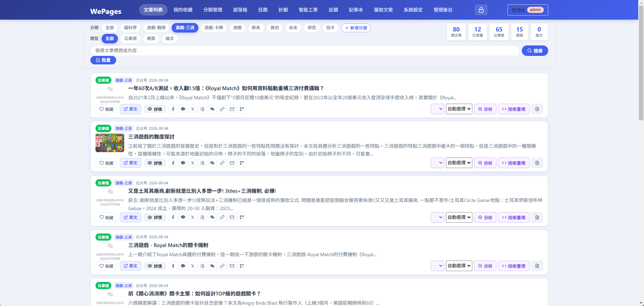Open purple dropdown on 三消遊戲的難度探討 row
The image size is (644, 306).
click(437, 163)
